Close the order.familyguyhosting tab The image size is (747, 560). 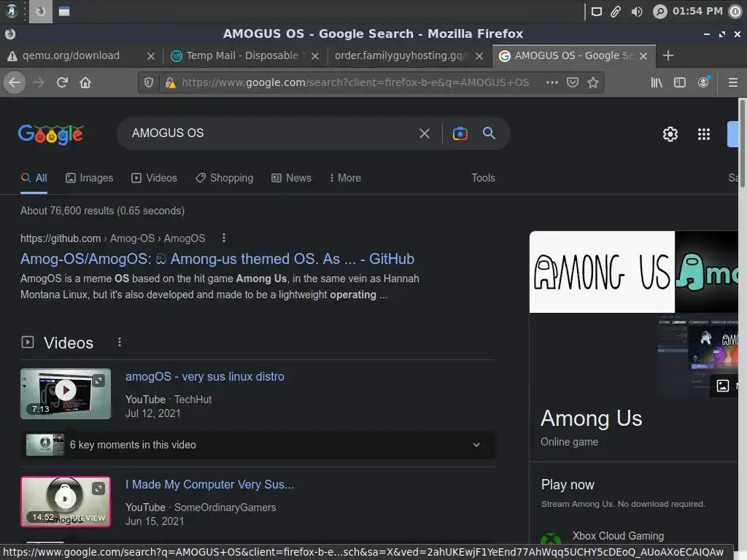click(x=479, y=56)
